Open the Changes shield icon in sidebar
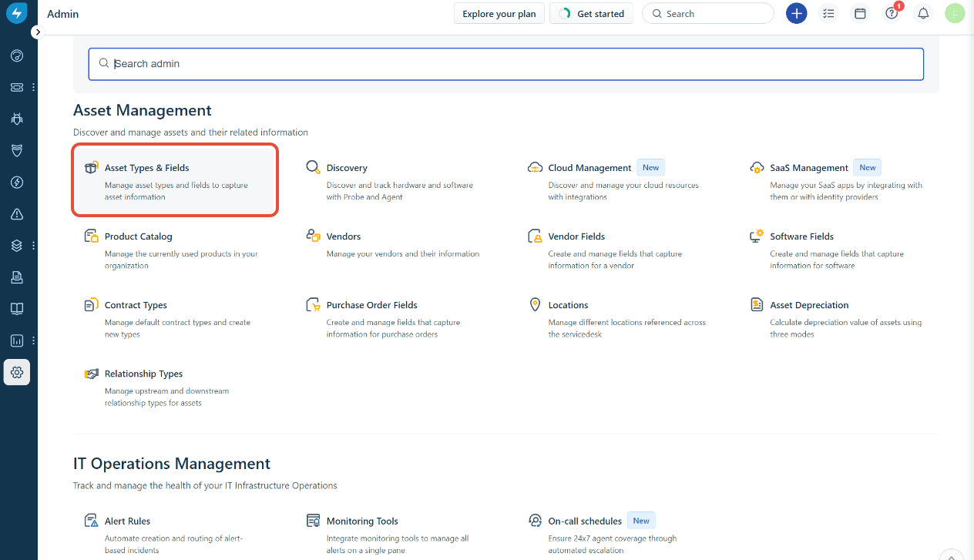Screen dimensions: 974x560 pos(17,150)
